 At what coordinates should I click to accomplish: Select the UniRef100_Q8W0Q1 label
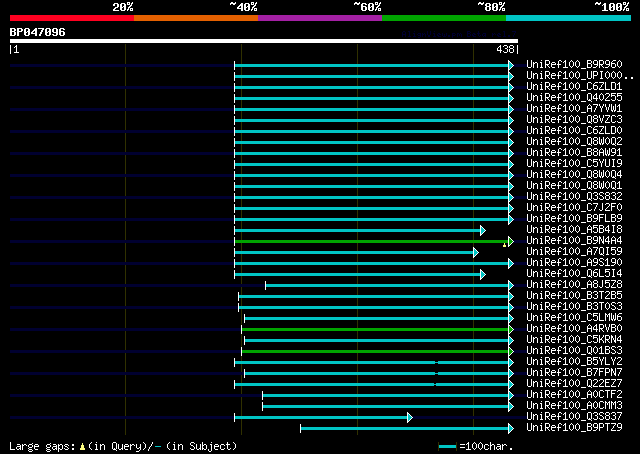pos(574,185)
